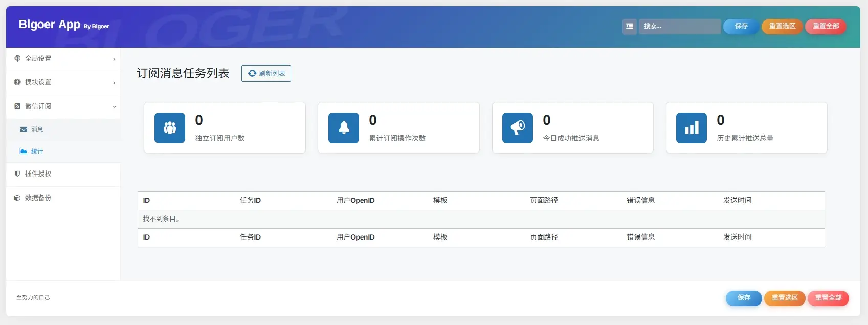Click the 历史累计推送总量 bar chart icon
Image resolution: width=868 pixels, height=325 pixels.
(692, 128)
